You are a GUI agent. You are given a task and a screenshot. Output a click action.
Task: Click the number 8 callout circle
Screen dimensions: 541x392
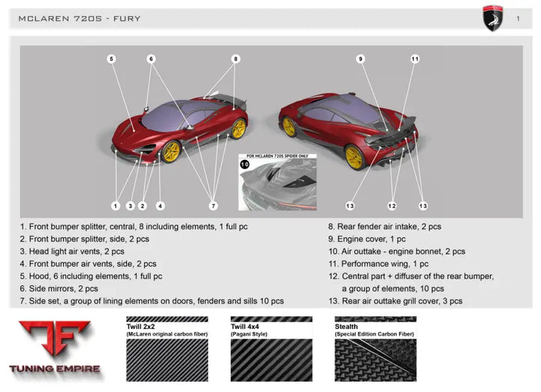[235, 59]
